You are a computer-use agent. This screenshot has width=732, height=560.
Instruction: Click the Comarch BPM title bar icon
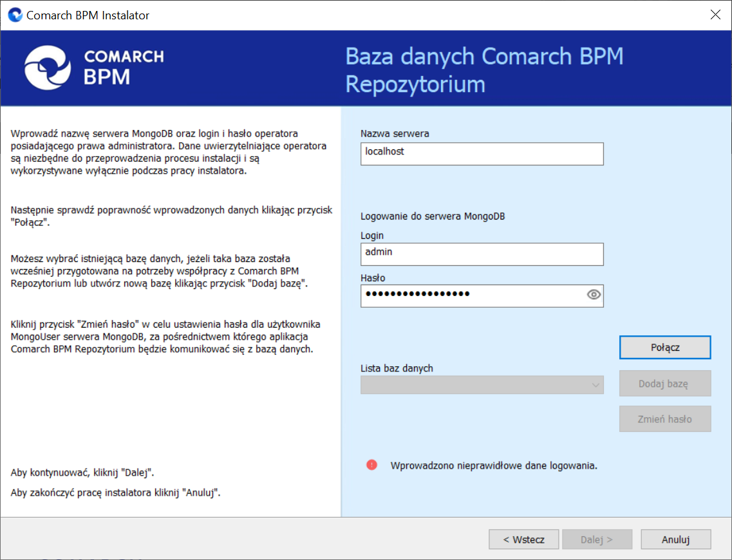coord(15,15)
